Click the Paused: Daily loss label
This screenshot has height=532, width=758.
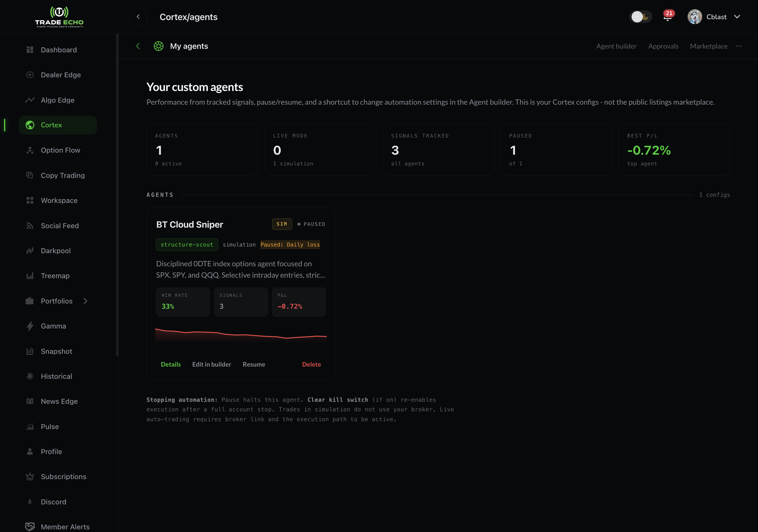290,245
